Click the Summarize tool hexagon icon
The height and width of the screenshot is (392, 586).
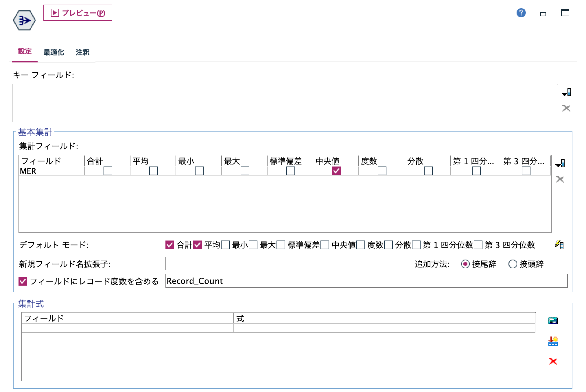point(25,20)
